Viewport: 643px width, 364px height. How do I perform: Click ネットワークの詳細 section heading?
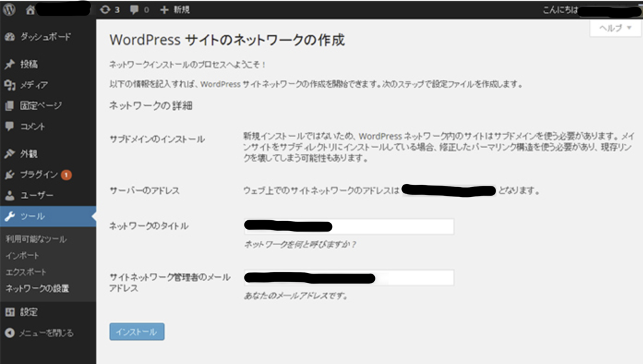click(x=151, y=106)
